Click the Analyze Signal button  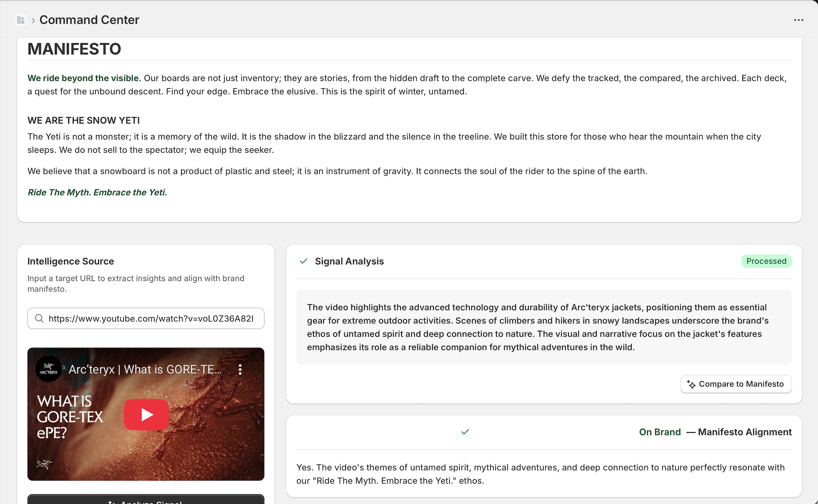pyautogui.click(x=146, y=500)
